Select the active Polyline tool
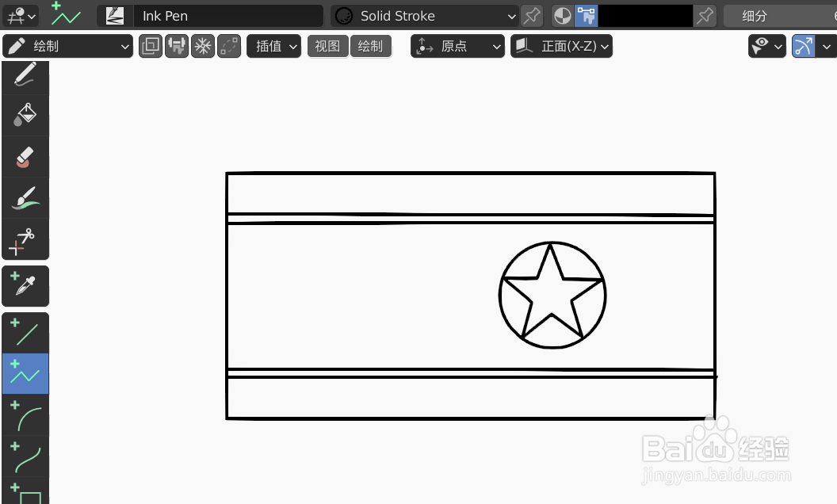Viewport: 837px width, 504px height. click(25, 374)
